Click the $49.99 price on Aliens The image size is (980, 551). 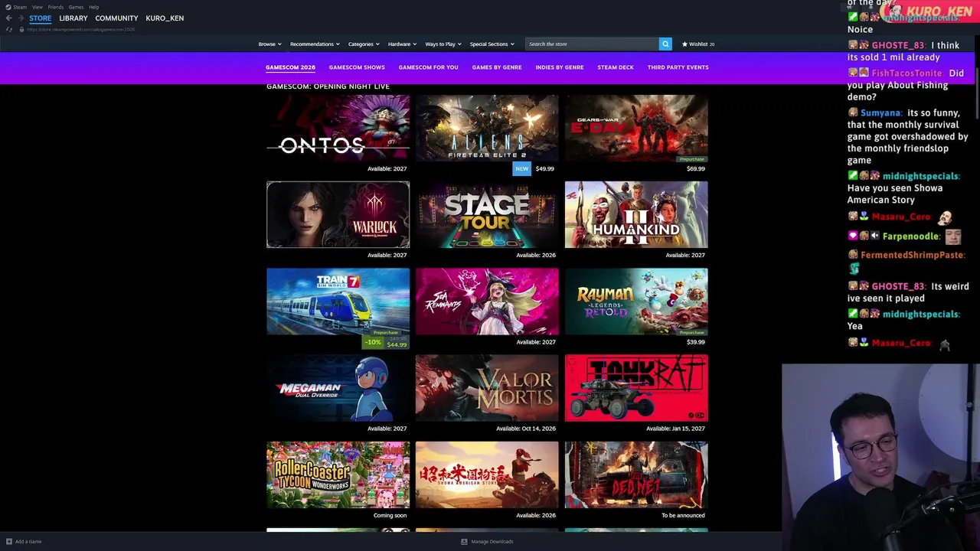[544, 168]
